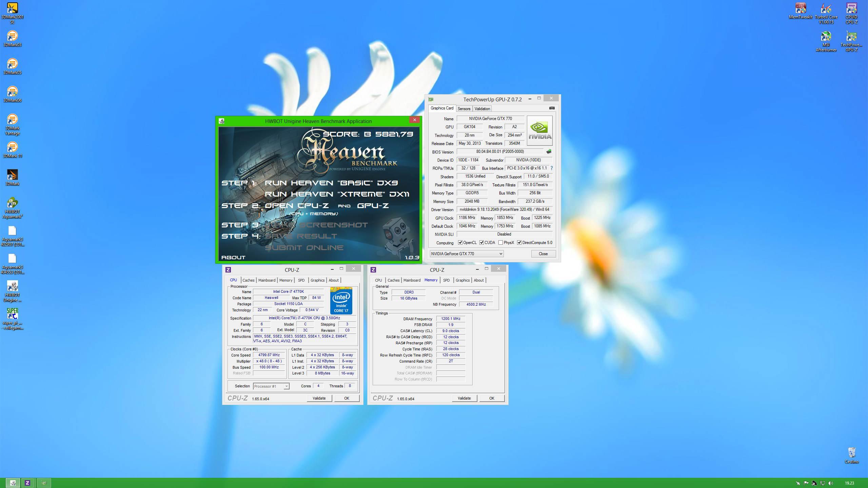Click the volume icon in system tray
Image resolution: width=868 pixels, height=488 pixels.
click(x=830, y=483)
